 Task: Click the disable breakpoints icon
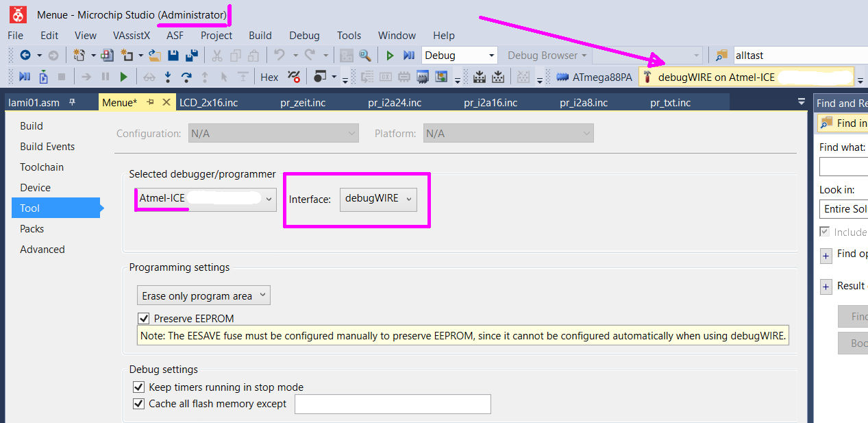294,77
